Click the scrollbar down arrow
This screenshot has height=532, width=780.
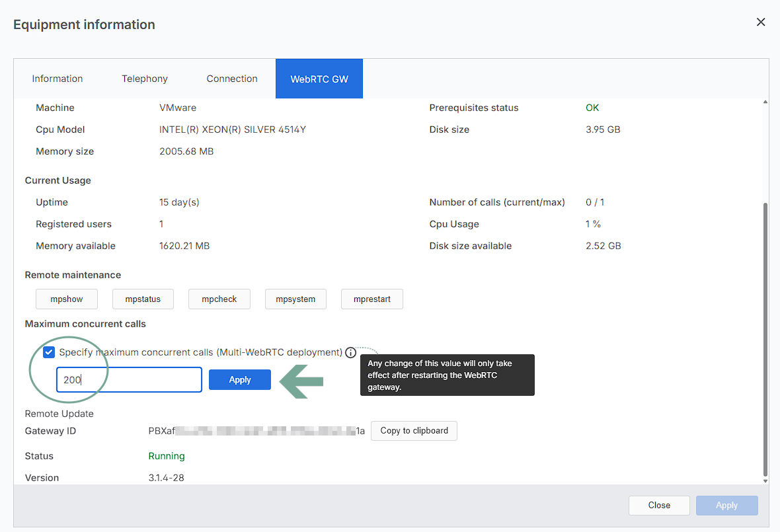(x=765, y=480)
